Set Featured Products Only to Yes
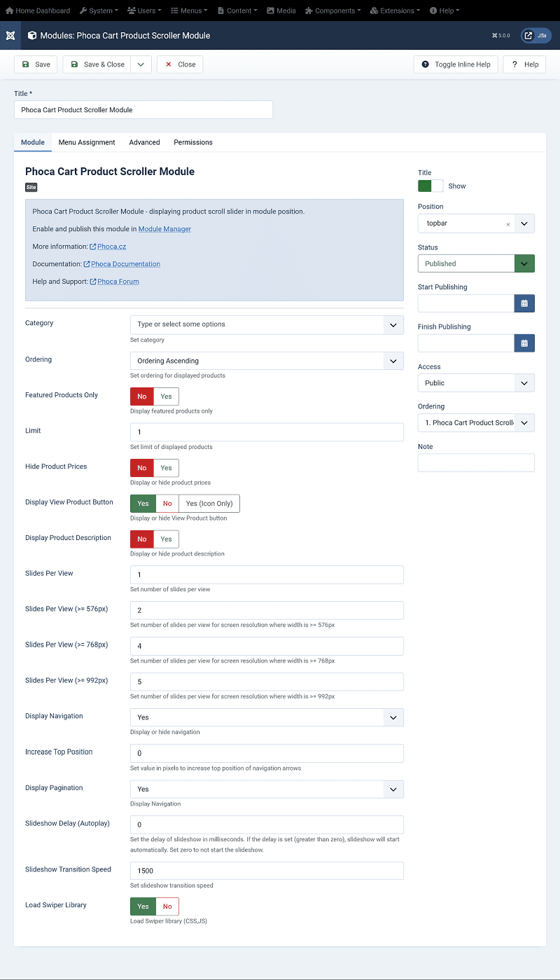This screenshot has height=980, width=560. point(166,396)
